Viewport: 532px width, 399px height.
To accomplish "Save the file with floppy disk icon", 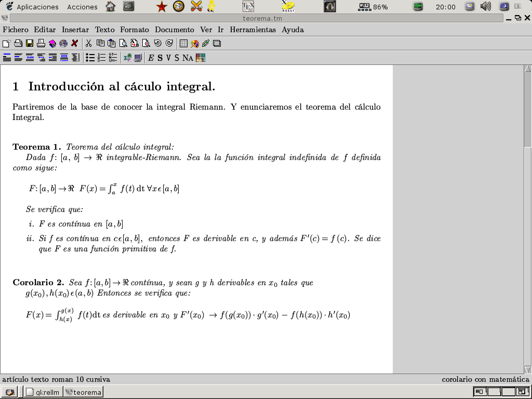I will coord(29,43).
